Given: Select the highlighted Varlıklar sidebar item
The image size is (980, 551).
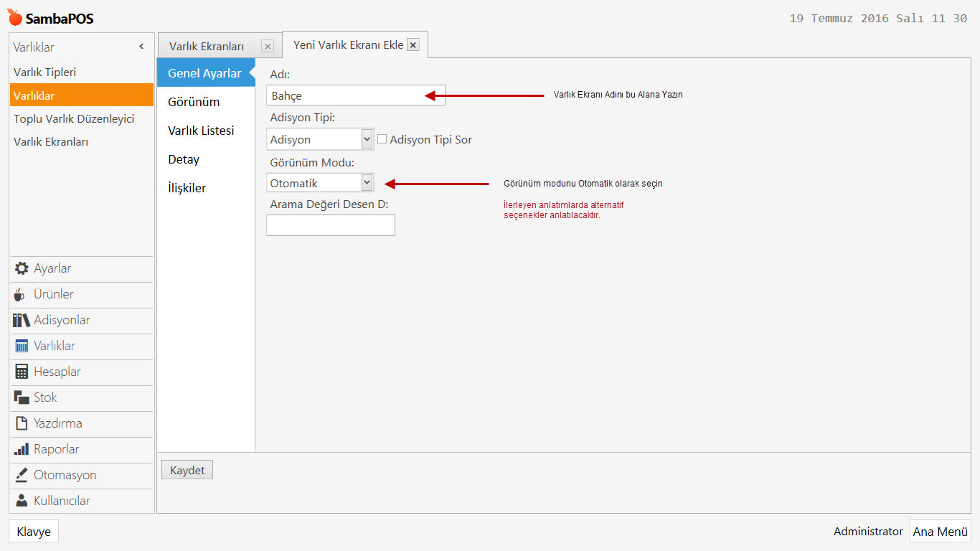Looking at the screenshot, I should pyautogui.click(x=82, y=95).
